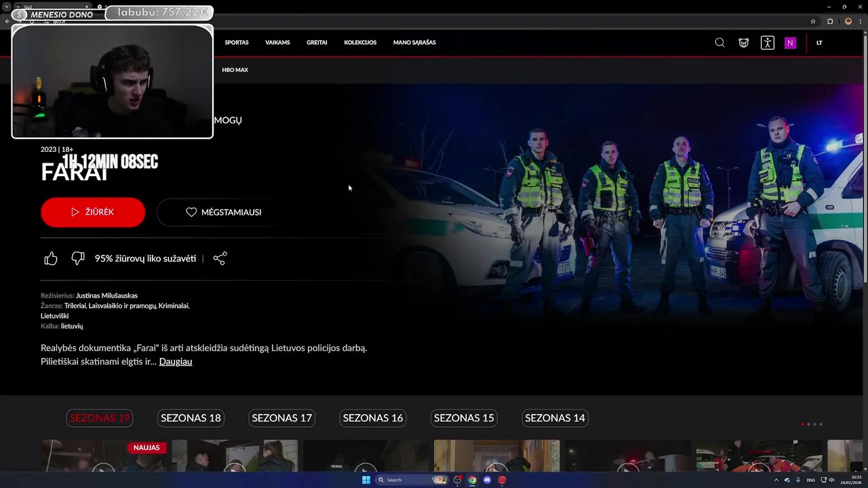
Task: Open the Windows Start menu
Action: tap(366, 480)
